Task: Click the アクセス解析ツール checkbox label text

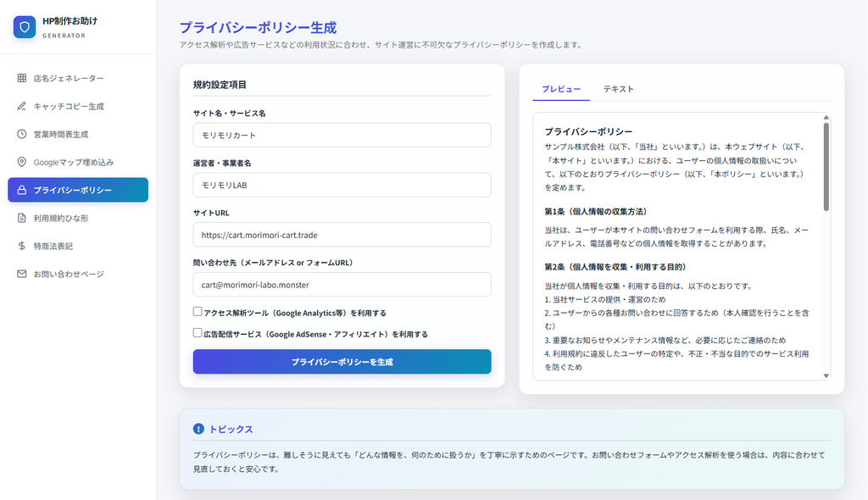Action: pyautogui.click(x=295, y=313)
